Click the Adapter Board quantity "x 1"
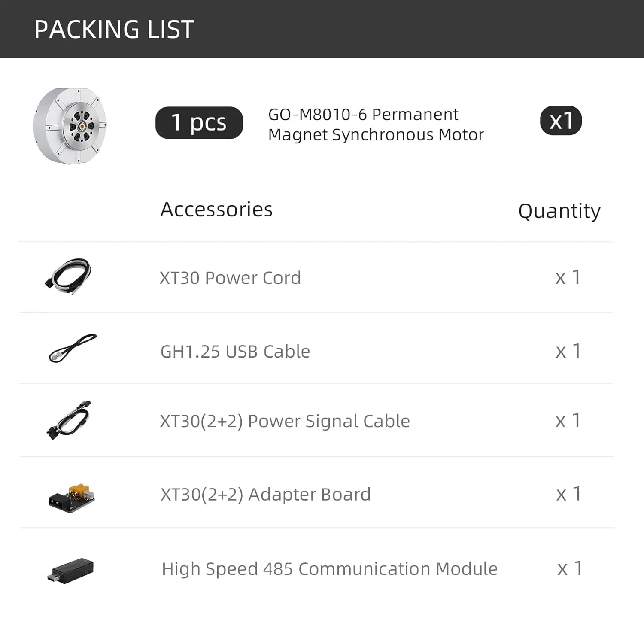 coord(568,494)
